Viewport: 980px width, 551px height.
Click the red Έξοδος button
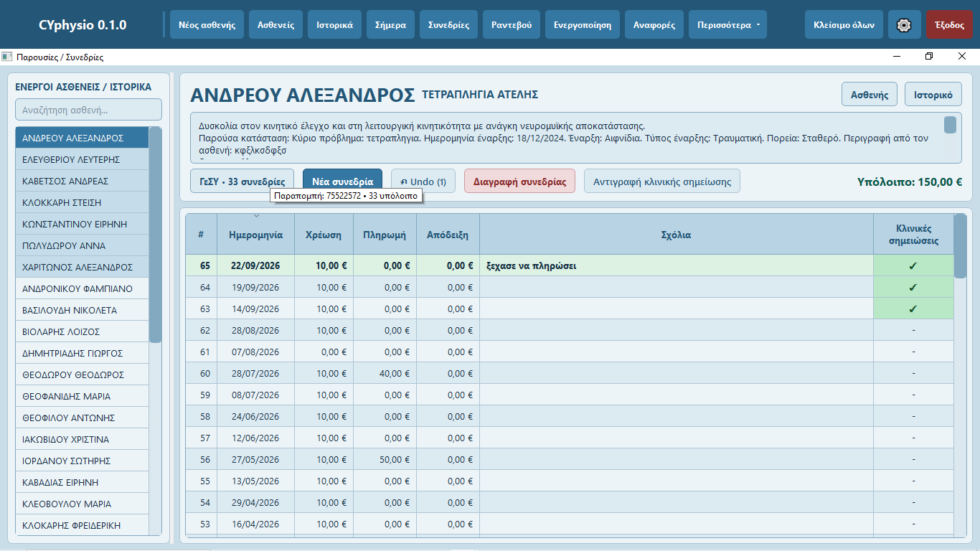coord(949,24)
